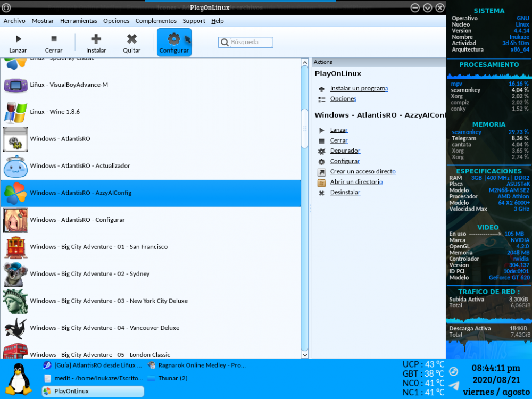Image resolution: width=532 pixels, height=399 pixels.
Task: Open Configurar gear in the toolbar
Action: point(173,39)
